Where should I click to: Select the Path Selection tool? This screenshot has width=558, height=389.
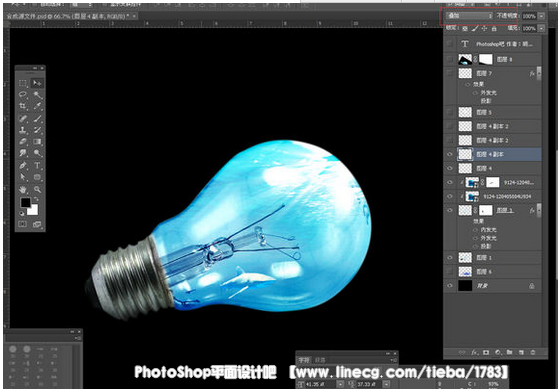(x=23, y=177)
